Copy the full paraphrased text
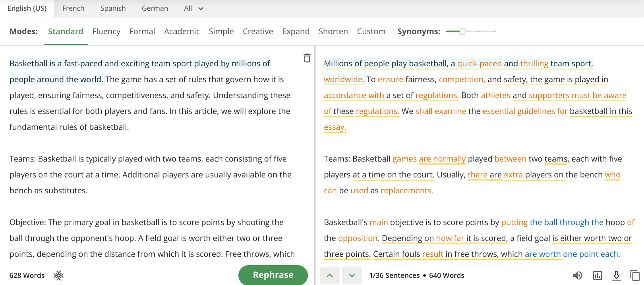 click(x=635, y=275)
